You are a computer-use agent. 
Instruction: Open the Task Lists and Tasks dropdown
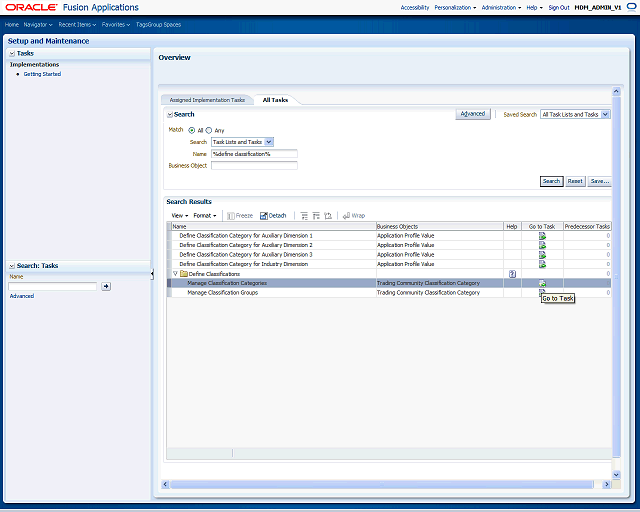tap(269, 142)
